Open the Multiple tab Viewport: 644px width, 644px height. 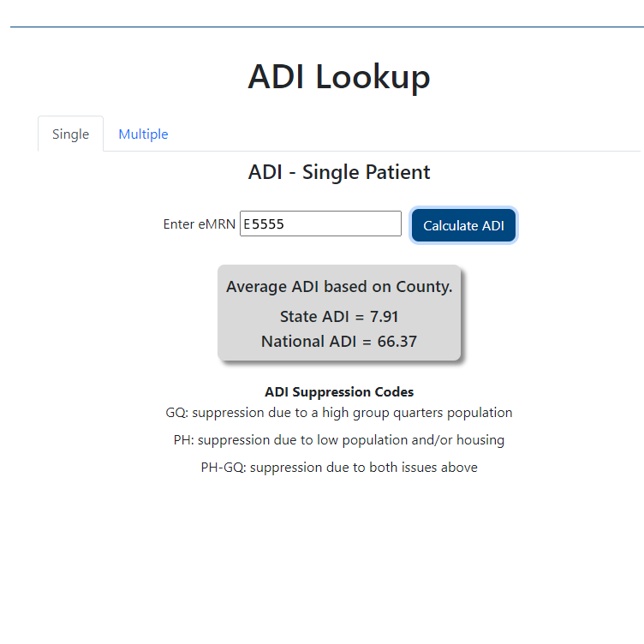coord(143,134)
